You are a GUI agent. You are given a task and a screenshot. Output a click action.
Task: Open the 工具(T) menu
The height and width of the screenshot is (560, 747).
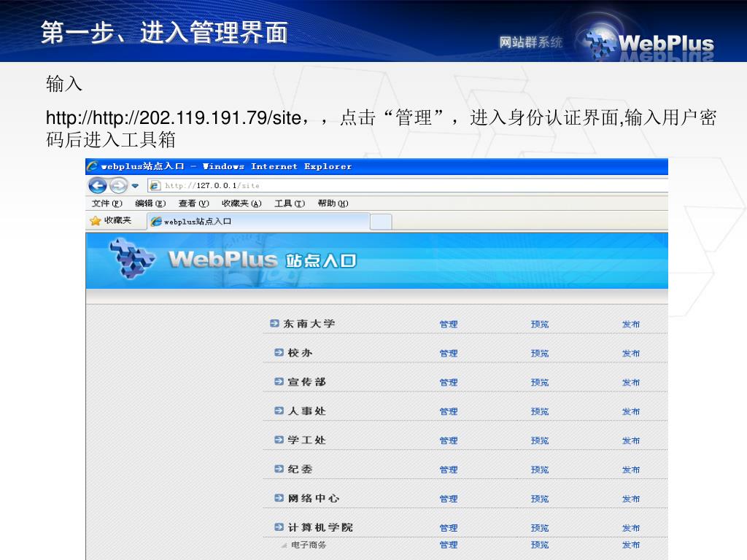(x=289, y=203)
